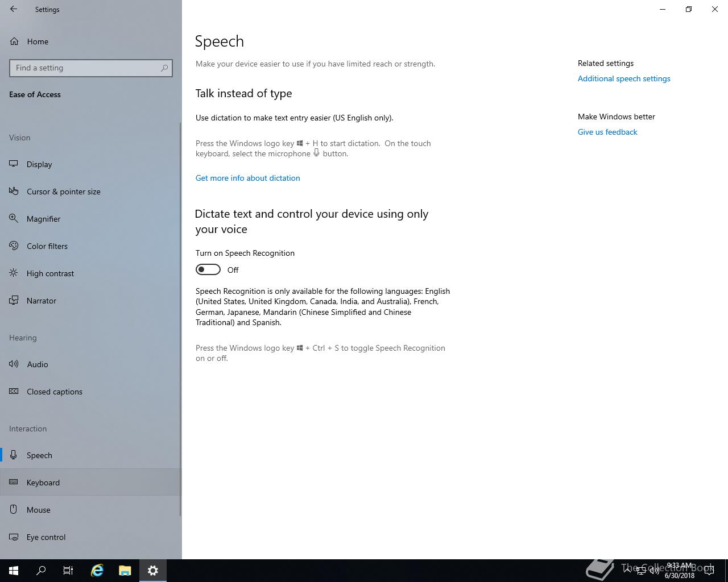Open Additional speech settings link
The height and width of the screenshot is (582, 728).
[x=624, y=78]
